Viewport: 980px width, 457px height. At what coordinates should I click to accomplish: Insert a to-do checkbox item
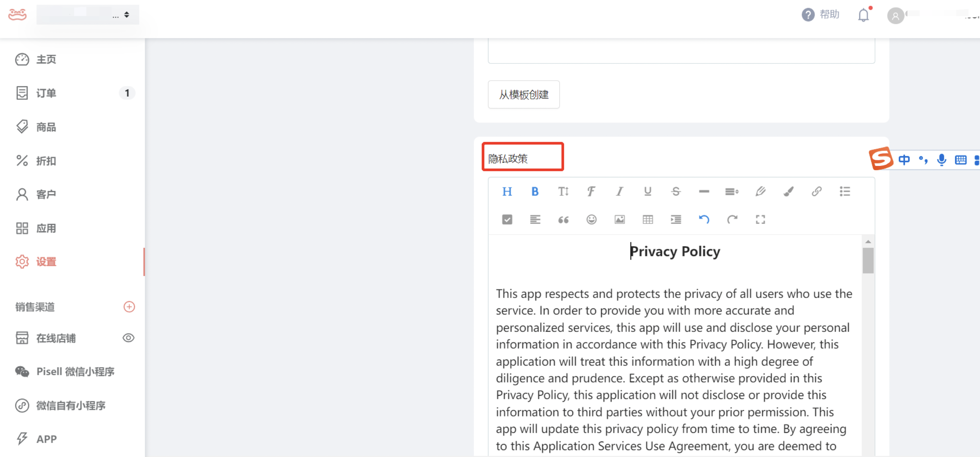click(507, 220)
